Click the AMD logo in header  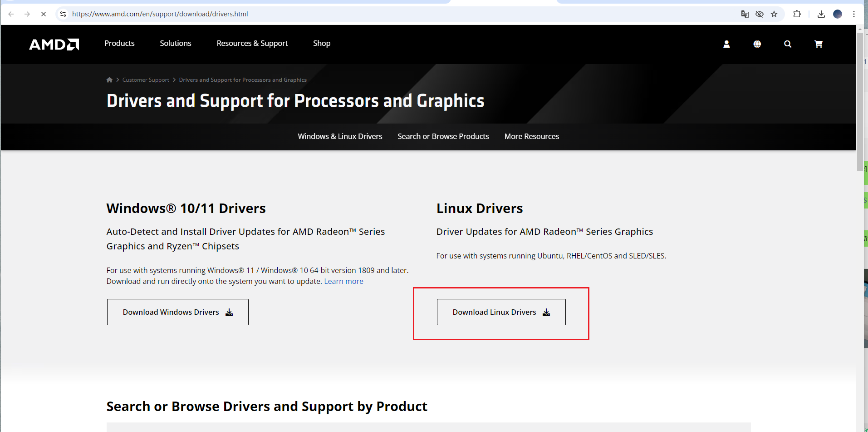(54, 44)
